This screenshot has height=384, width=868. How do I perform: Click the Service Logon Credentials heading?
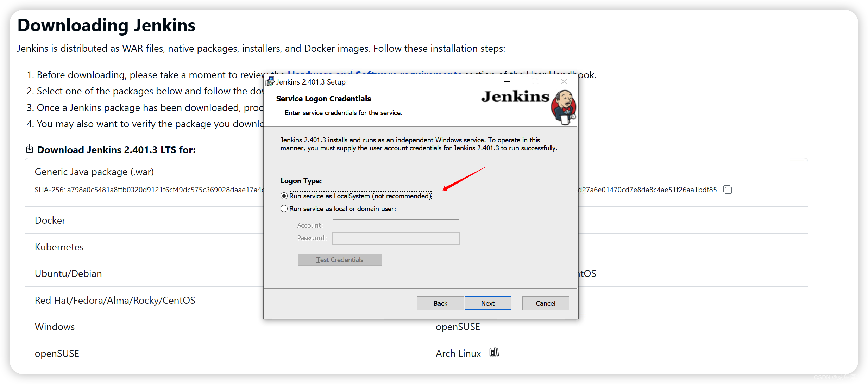(x=323, y=99)
